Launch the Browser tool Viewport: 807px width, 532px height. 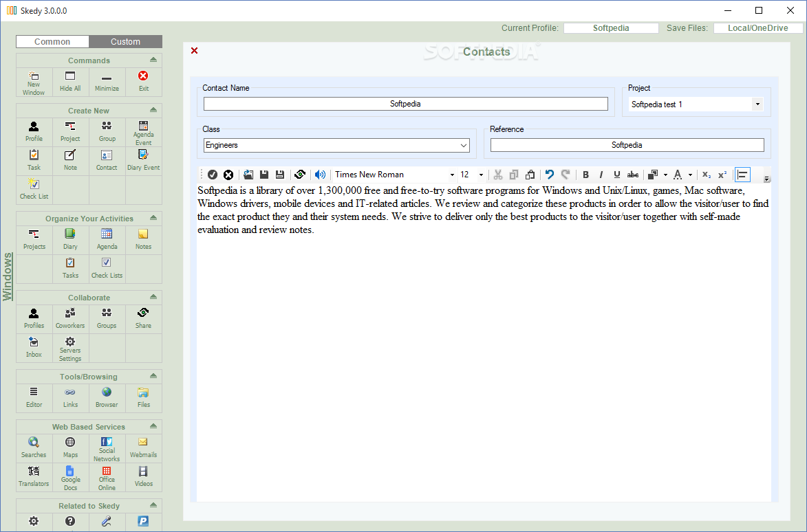(x=107, y=398)
